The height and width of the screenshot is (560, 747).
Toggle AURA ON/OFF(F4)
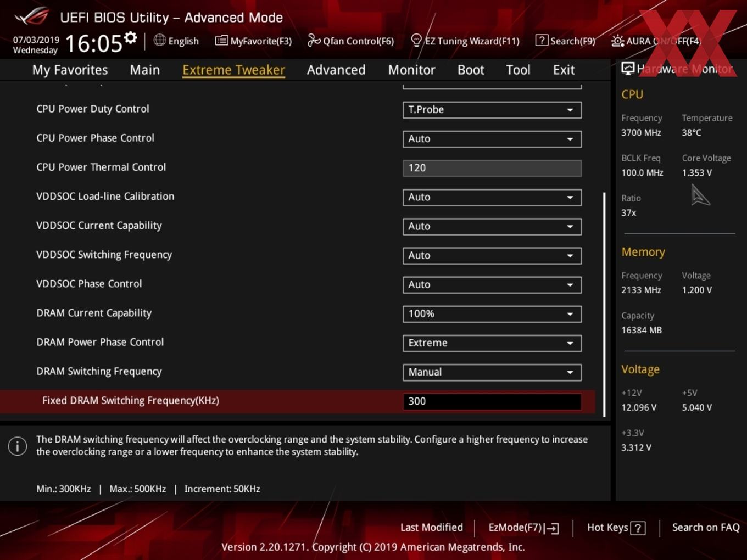[x=656, y=41]
